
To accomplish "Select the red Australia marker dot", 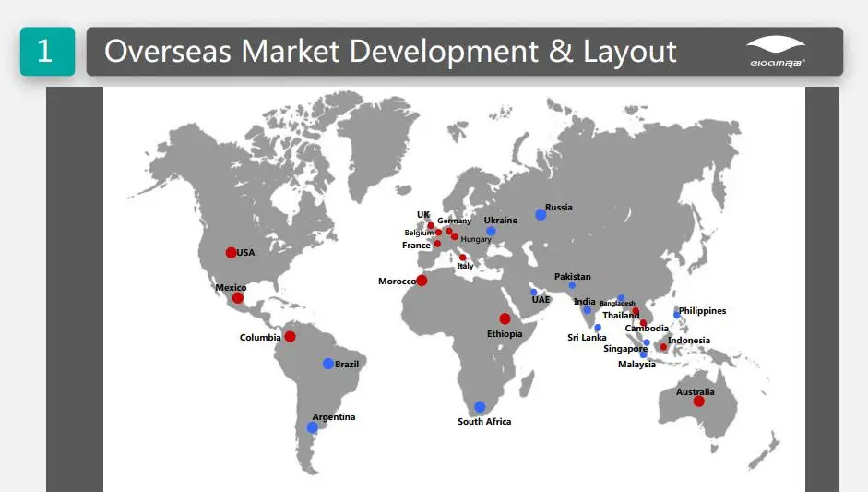I will [x=699, y=402].
